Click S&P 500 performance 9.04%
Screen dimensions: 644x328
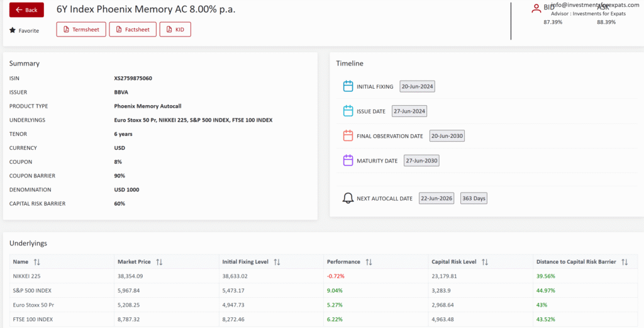335,290
